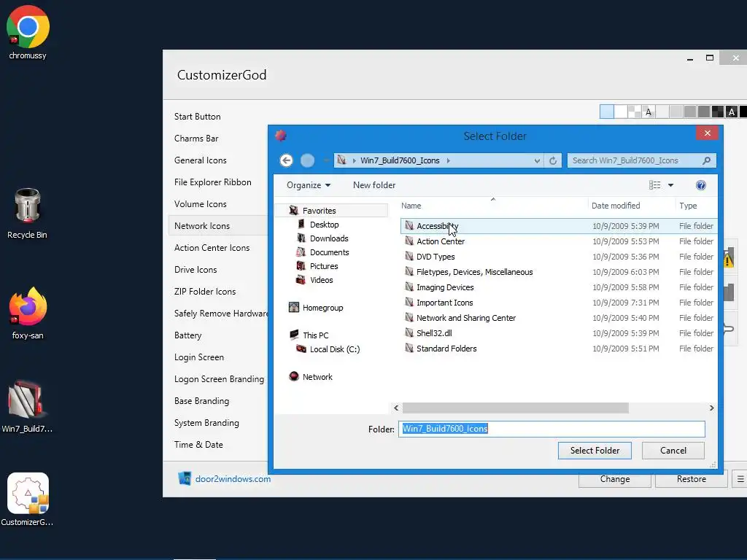Click the Network globe icon in navigation pane

294,377
